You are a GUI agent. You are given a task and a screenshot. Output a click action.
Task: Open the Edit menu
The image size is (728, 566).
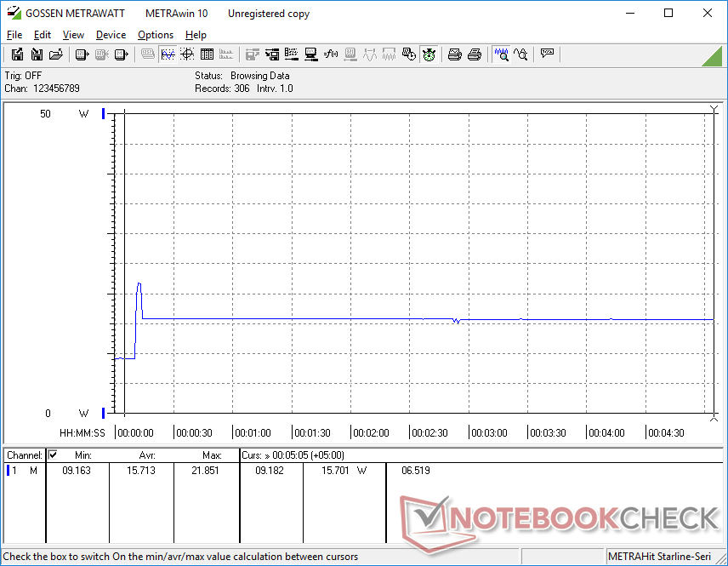43,35
